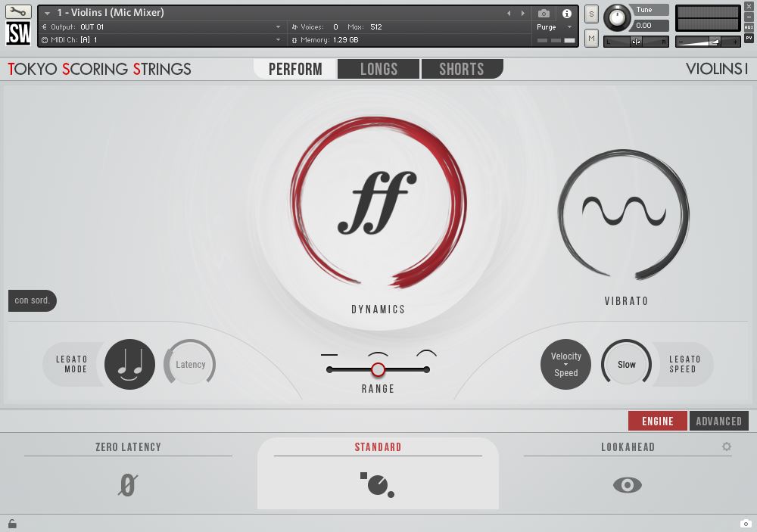Open the Purge dropdown menu
Viewport: 757px width, 532px height.
(x=554, y=27)
